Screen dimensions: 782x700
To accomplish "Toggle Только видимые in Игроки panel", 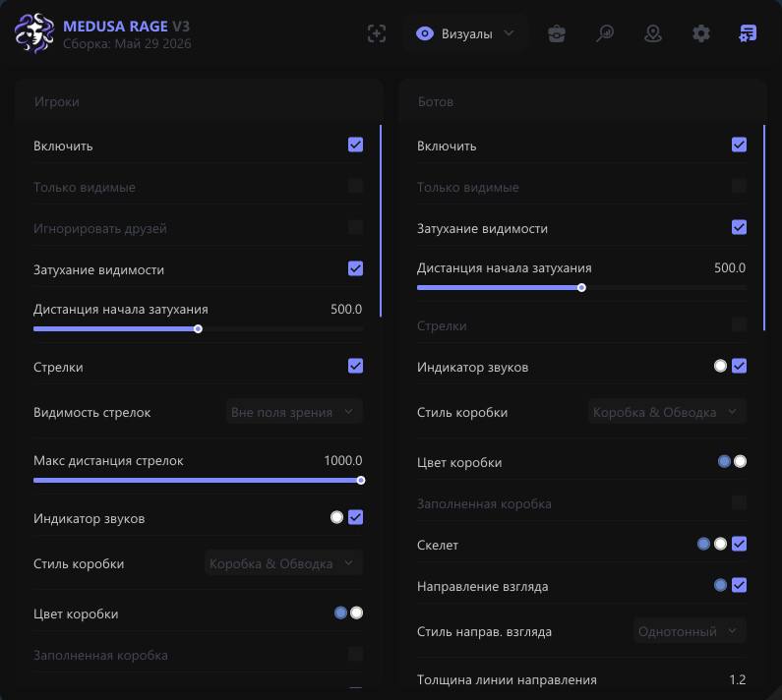I will click(x=356, y=187).
